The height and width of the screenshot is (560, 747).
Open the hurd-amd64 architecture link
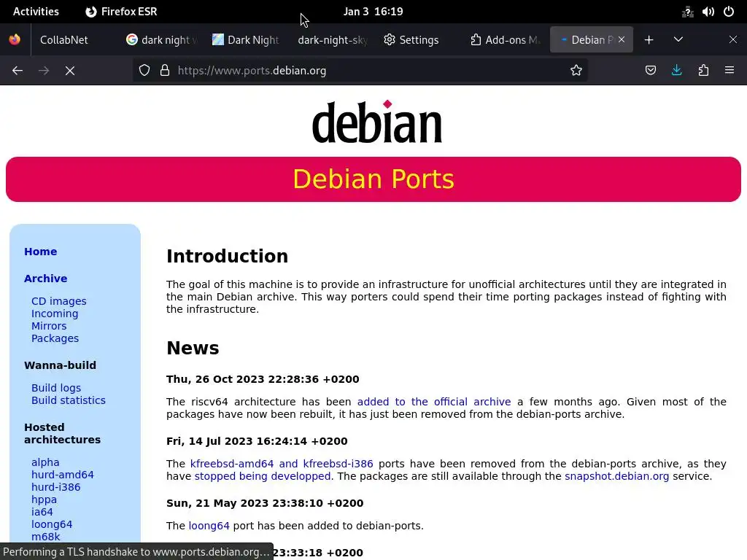[x=63, y=475]
